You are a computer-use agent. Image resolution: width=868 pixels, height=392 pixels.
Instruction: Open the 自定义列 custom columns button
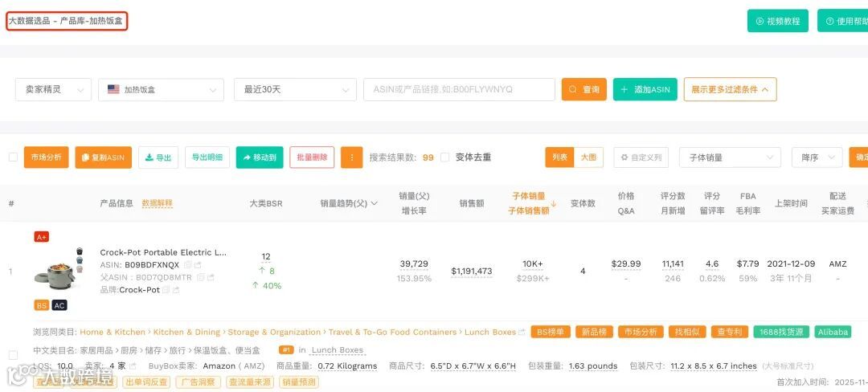[x=641, y=157]
